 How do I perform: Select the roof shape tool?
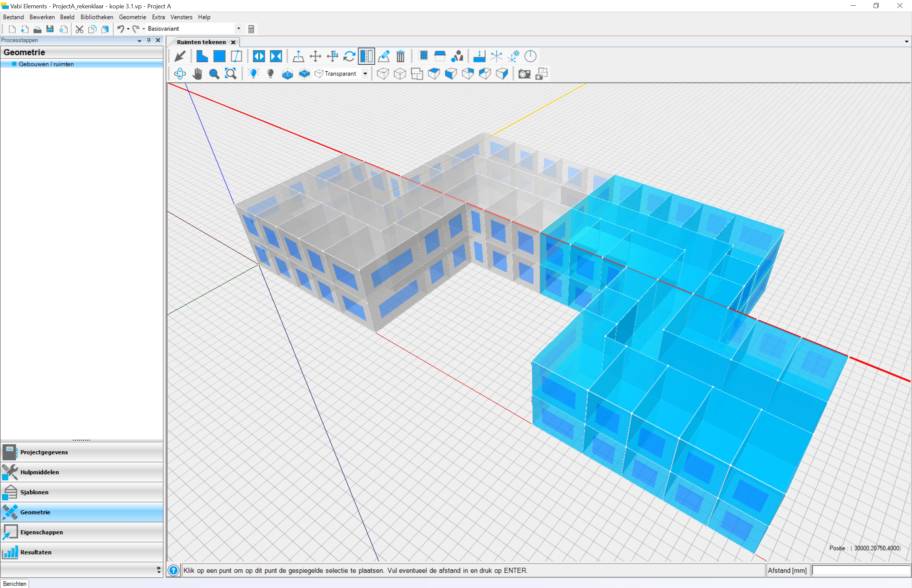440,57
